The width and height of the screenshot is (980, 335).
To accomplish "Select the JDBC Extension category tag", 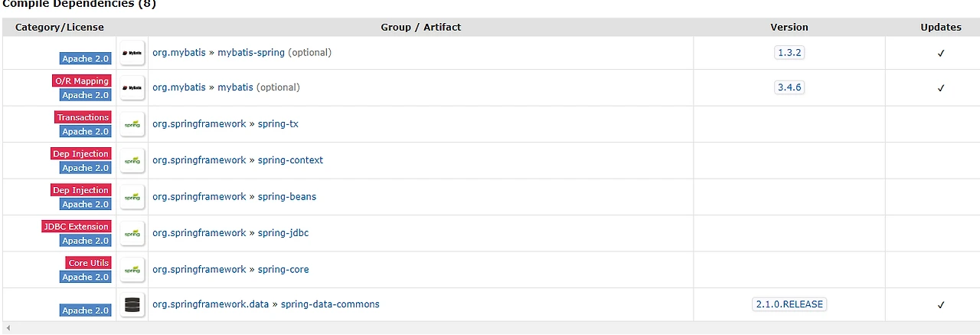I will 77,227.
